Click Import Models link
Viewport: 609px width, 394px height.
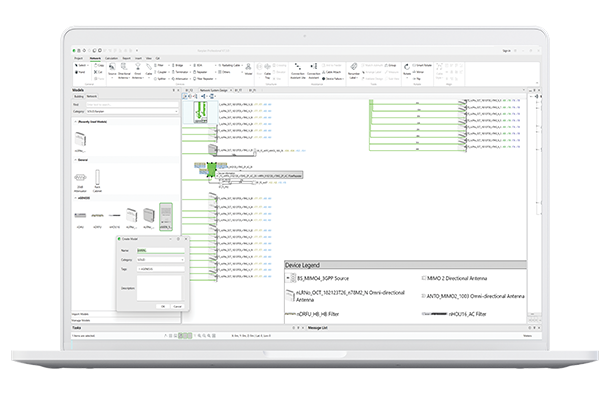point(80,314)
